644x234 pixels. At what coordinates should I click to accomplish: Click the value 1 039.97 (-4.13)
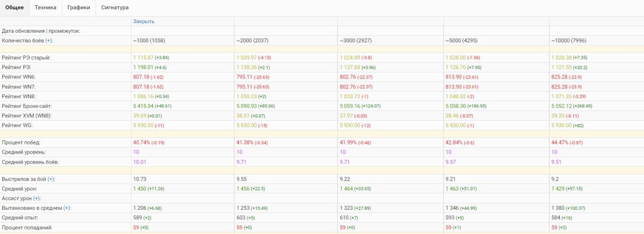[x=255, y=58]
